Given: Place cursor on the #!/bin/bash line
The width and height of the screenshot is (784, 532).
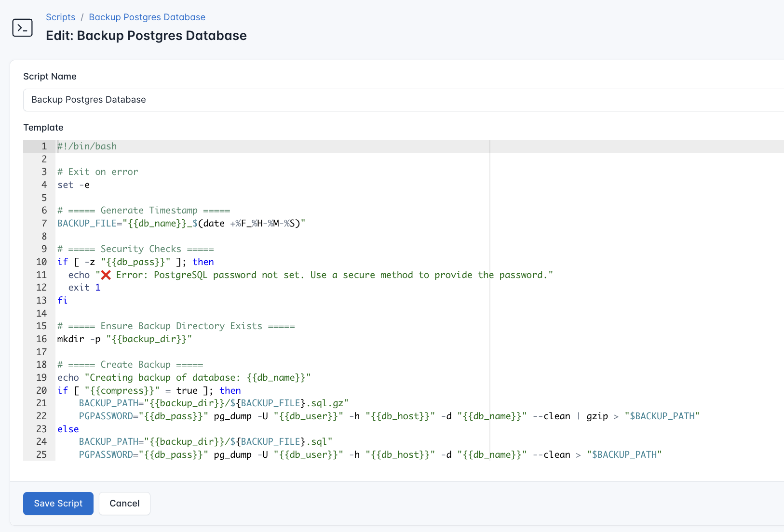Looking at the screenshot, I should (87, 146).
